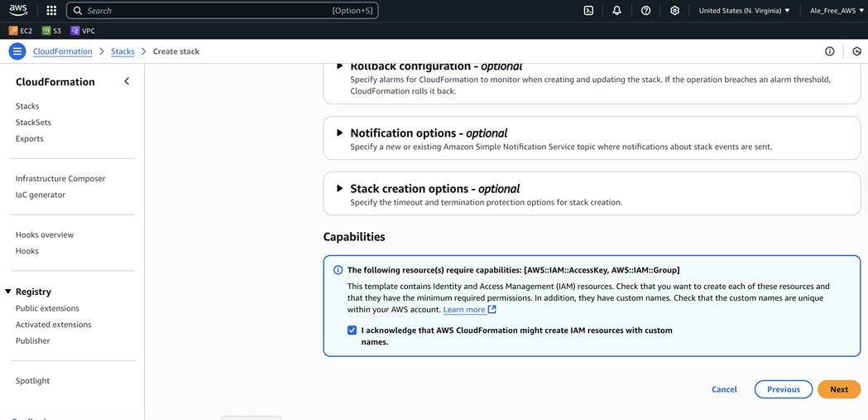Open the AWS home logo
Image resolution: width=868 pixels, height=420 pixels.
pyautogui.click(x=18, y=9)
